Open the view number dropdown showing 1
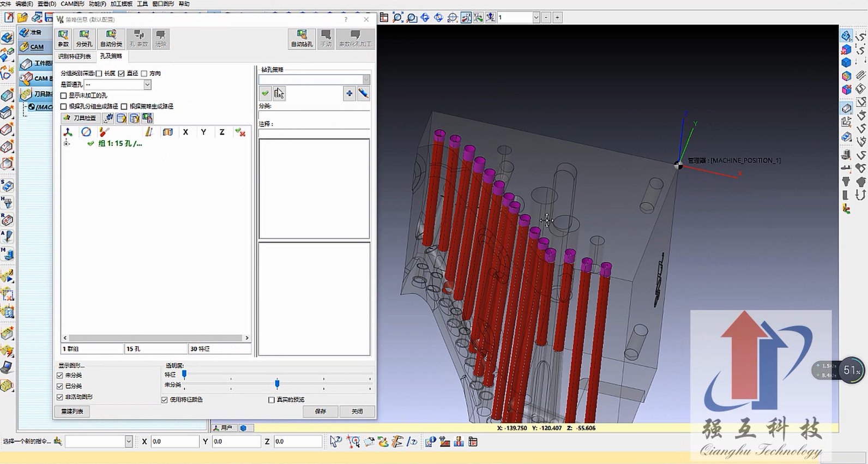Viewport: 868px width, 464px height. [536, 17]
